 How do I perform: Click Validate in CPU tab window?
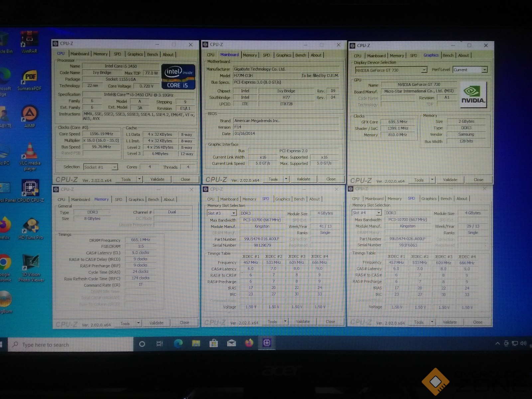pyautogui.click(x=157, y=179)
